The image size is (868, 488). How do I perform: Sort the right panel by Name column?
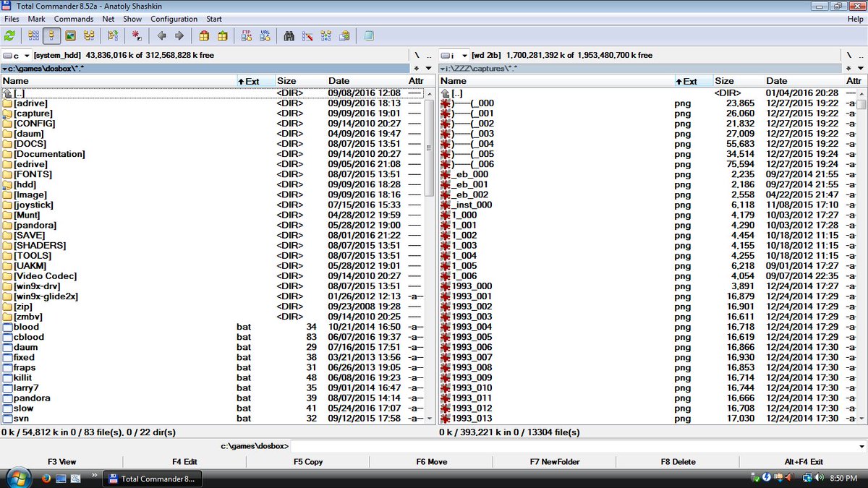tap(557, 81)
